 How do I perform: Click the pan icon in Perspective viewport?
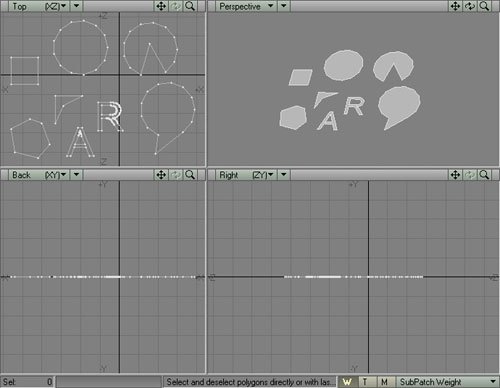point(455,6)
